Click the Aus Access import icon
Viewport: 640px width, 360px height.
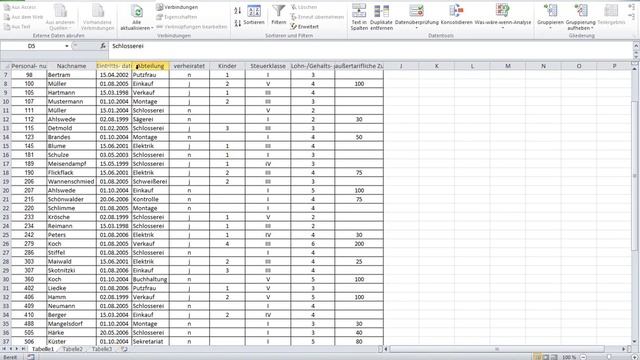click(x=7, y=7)
